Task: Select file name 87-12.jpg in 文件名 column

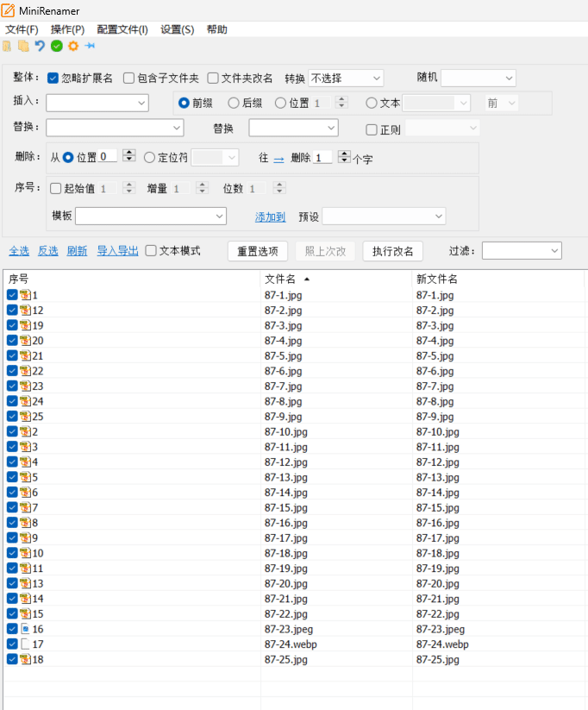Action: point(286,462)
